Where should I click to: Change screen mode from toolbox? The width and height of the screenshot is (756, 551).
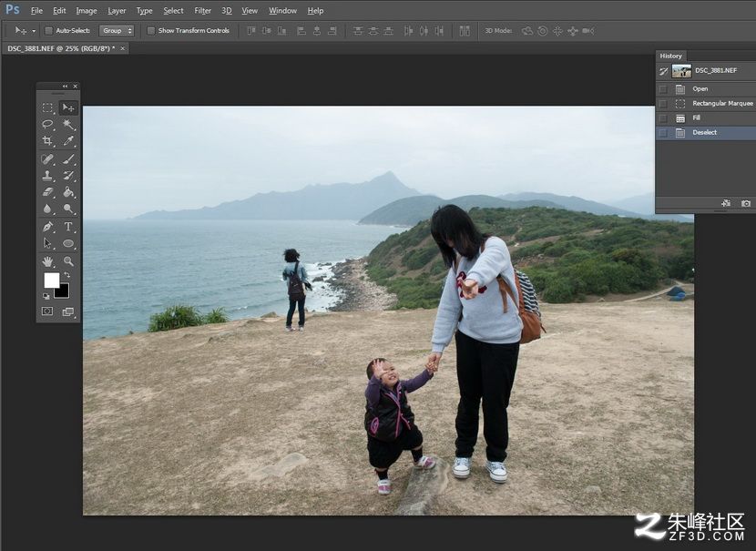pyautogui.click(x=68, y=311)
